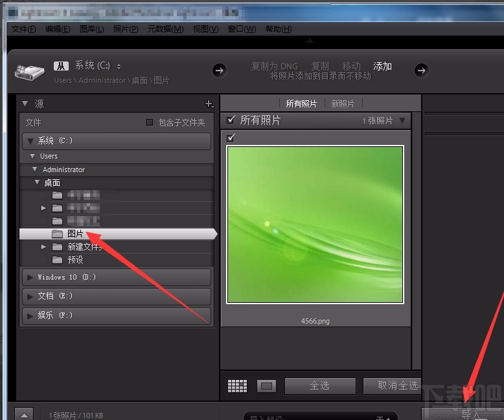The height and width of the screenshot is (420, 504).
Task: Add a source with the plus icon
Action: point(209,104)
